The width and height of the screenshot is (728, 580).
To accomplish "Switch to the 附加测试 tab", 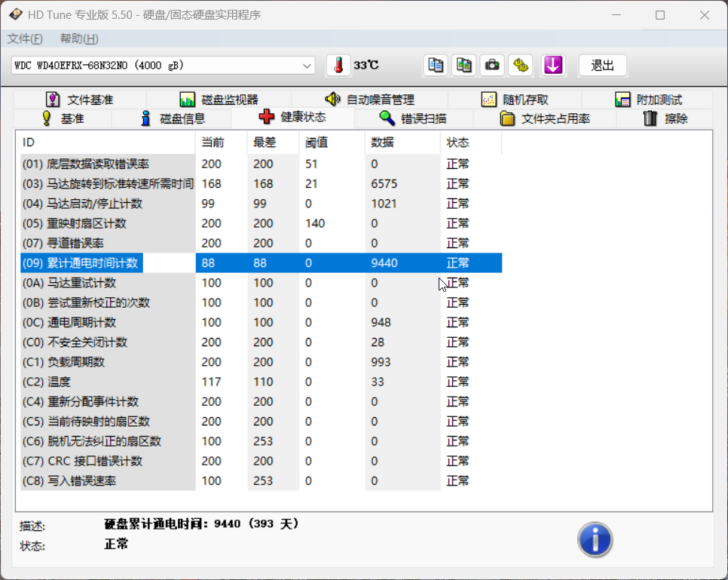I will [x=648, y=100].
